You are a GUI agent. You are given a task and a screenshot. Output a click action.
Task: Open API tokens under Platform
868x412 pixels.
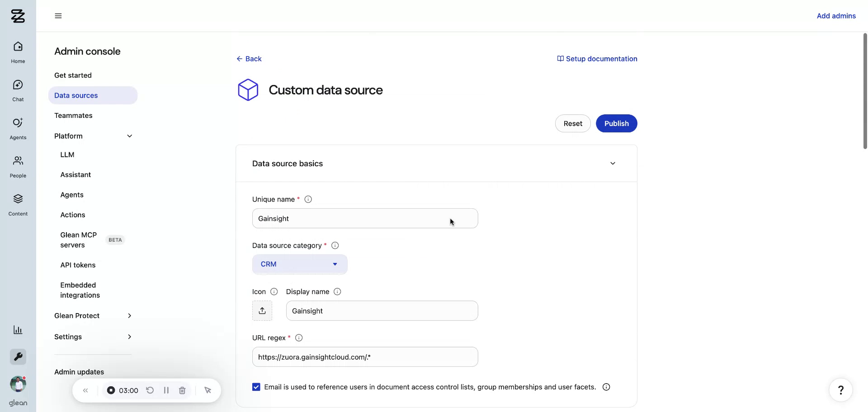(x=78, y=265)
